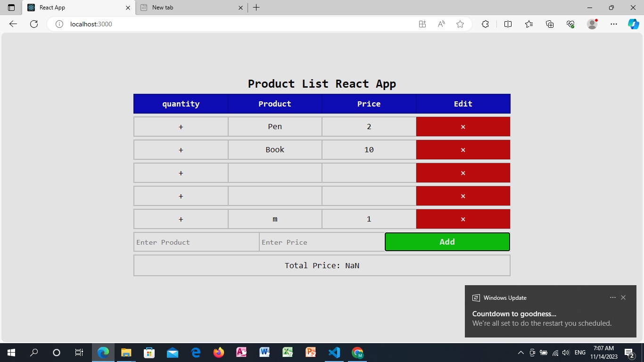Go back to the previous page
Image resolution: width=644 pixels, height=362 pixels.
(x=13, y=24)
